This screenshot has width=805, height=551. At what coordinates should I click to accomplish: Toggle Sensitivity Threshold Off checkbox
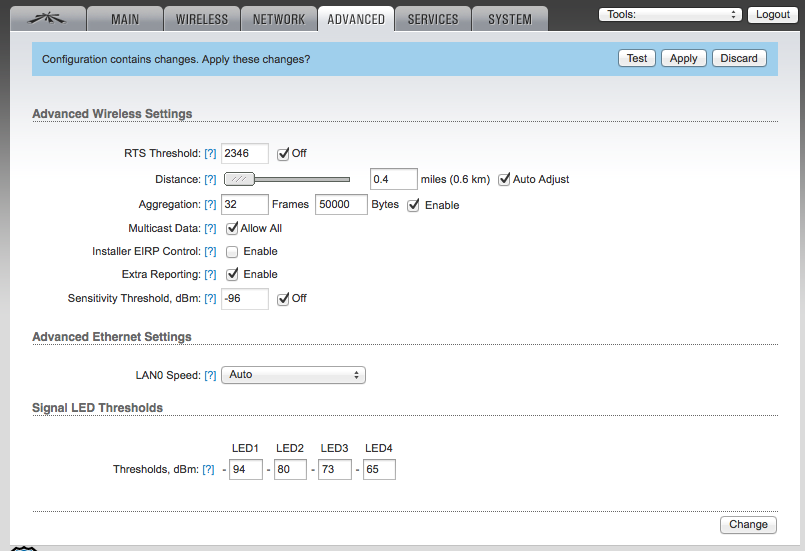pyautogui.click(x=283, y=299)
